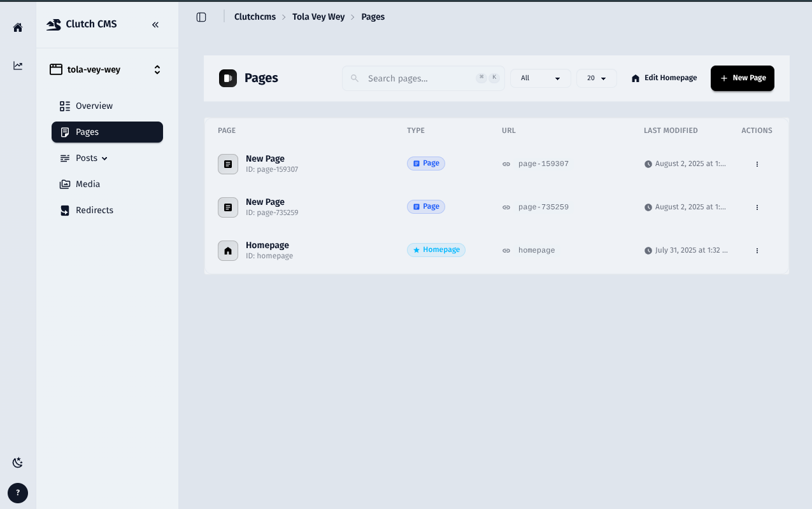Click the panel toggle icon next to breadcrumbs

click(201, 17)
